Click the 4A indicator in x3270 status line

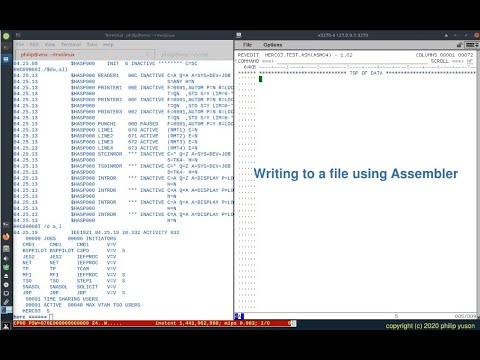(239, 316)
